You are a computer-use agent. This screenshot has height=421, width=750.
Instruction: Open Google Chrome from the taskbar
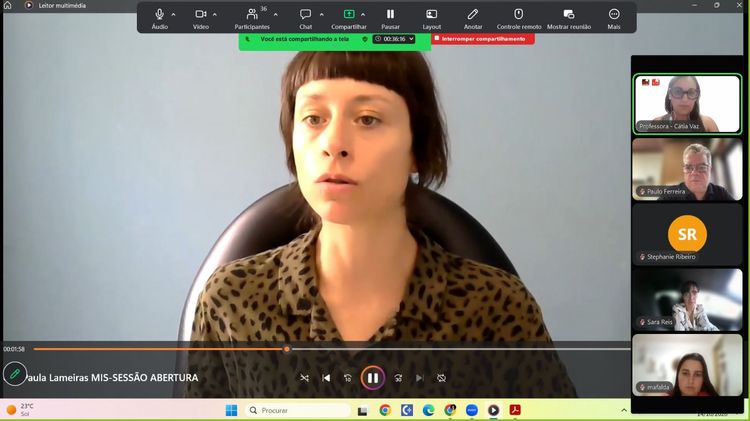385,410
